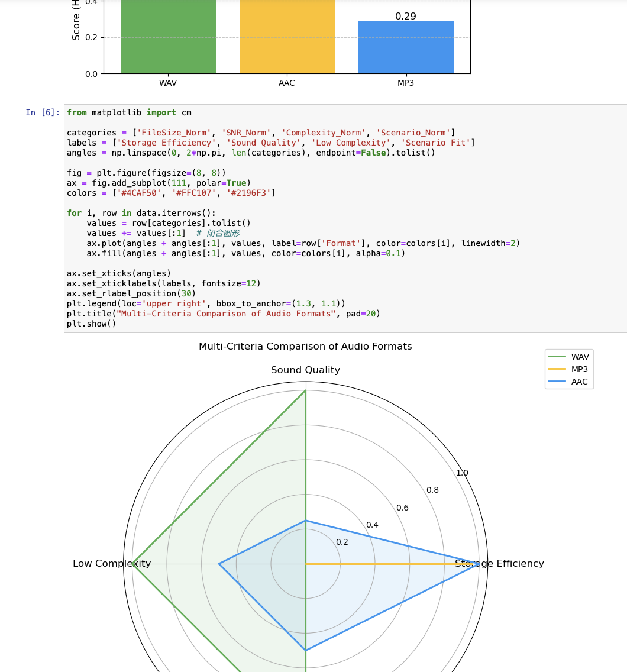The height and width of the screenshot is (672, 627).
Task: Click the WAV x-axis label under the bar chart
Action: click(x=168, y=83)
